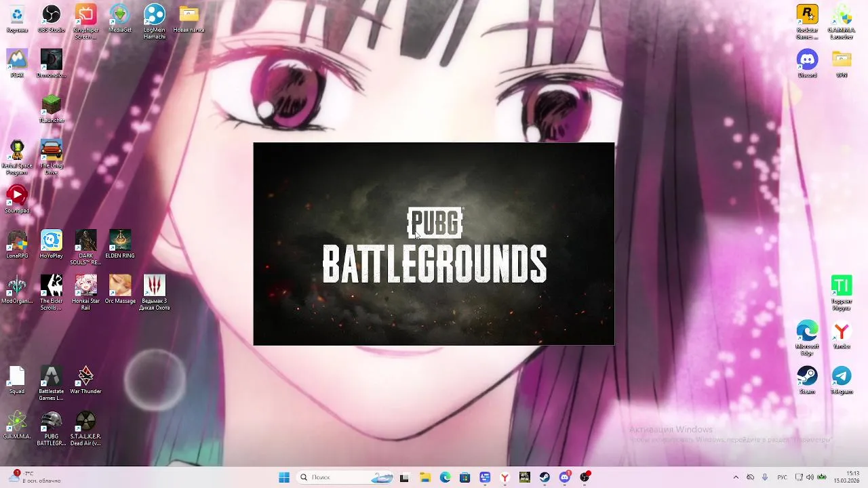The image size is (868, 488).
Task: Launch Steam from the desktop
Action: coord(807,380)
